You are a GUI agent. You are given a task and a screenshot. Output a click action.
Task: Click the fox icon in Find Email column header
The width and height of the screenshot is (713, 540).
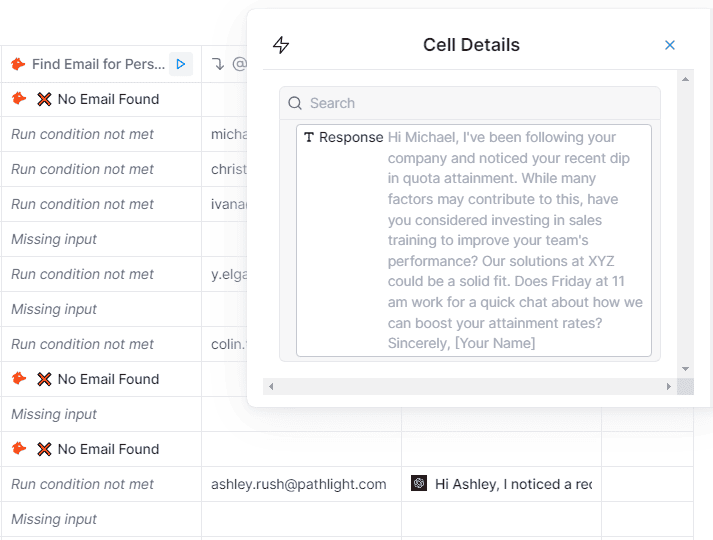(18, 64)
